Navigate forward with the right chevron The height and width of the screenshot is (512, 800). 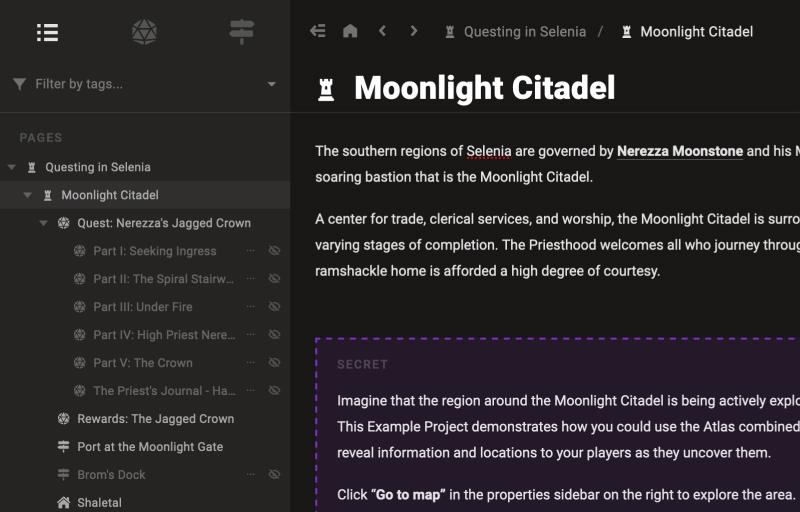pos(414,31)
